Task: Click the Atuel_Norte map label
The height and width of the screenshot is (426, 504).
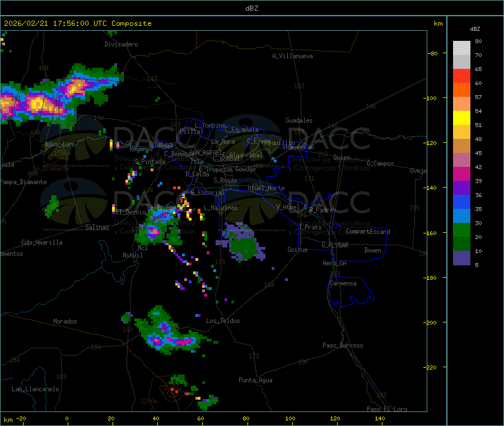Action: [266, 188]
